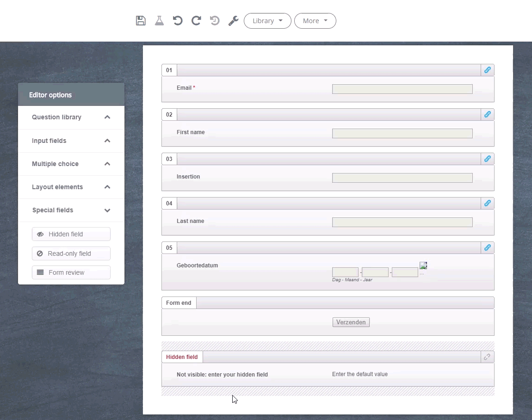This screenshot has width=532, height=420.
Task: Expand the Multiple choice section
Action: pos(71,164)
